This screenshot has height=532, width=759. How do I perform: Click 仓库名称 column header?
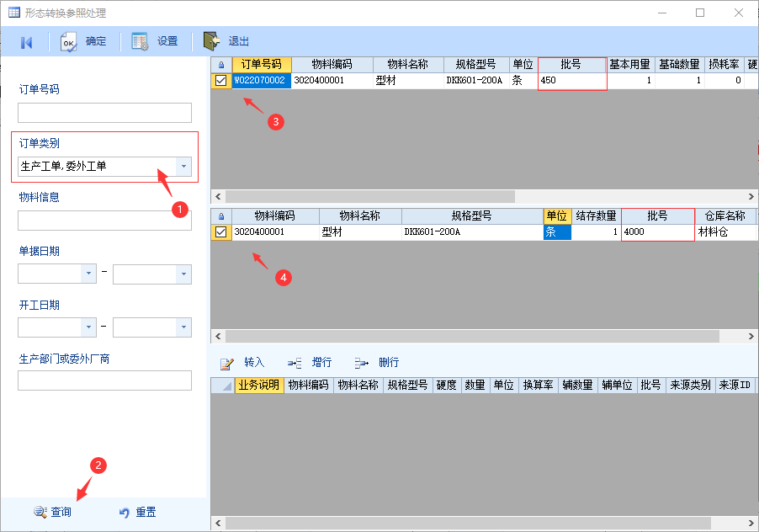click(x=725, y=215)
